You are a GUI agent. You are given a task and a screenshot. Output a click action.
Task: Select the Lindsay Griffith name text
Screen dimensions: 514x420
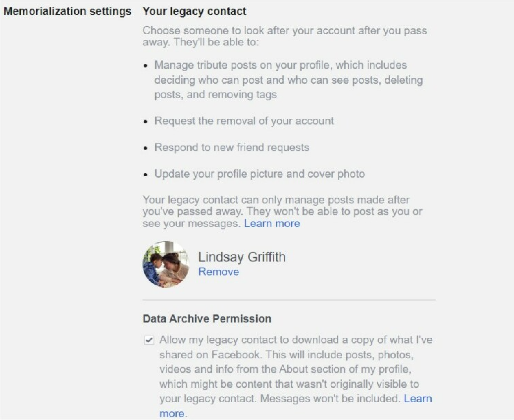coord(242,257)
